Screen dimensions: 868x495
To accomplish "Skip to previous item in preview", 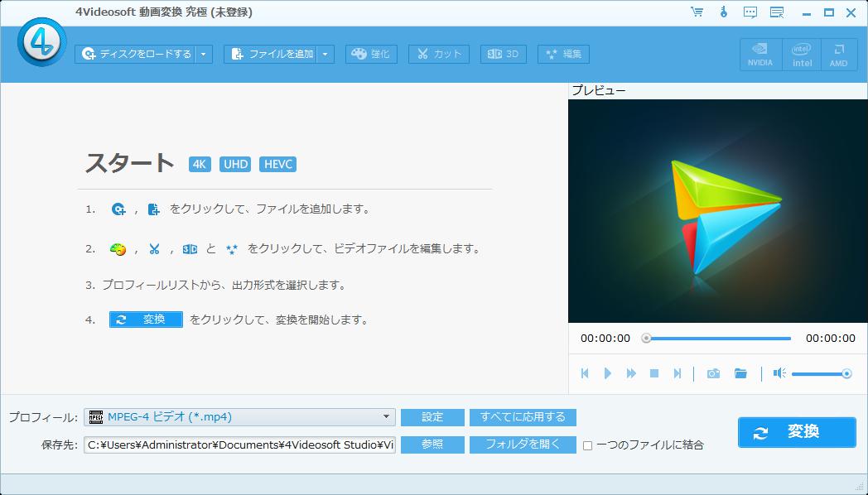I will point(585,374).
